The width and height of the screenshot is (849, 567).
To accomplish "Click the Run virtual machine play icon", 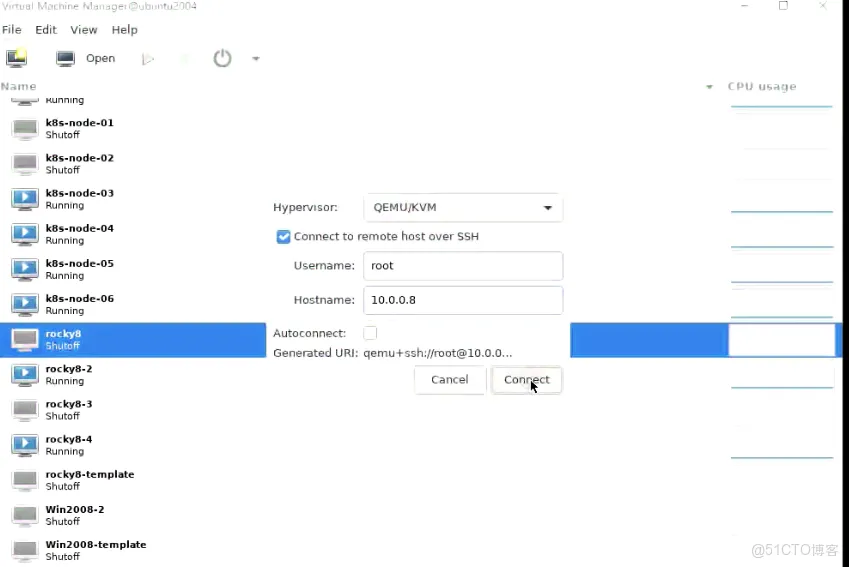I will pos(148,59).
